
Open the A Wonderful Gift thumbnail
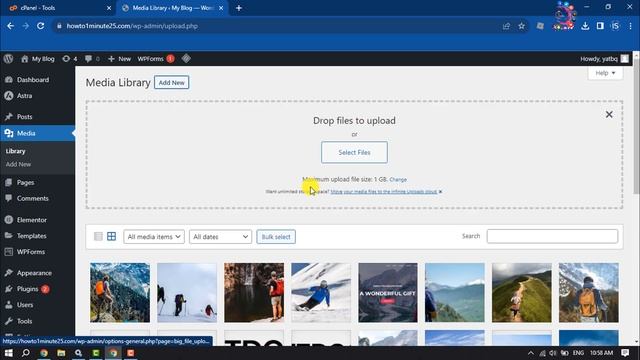coord(388,293)
